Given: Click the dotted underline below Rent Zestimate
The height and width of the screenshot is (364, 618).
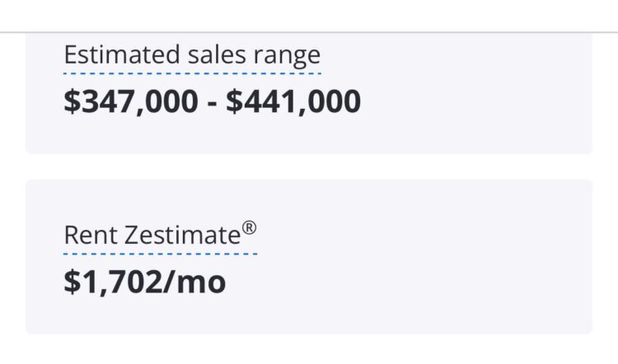Looking at the screenshot, I should 160,254.
